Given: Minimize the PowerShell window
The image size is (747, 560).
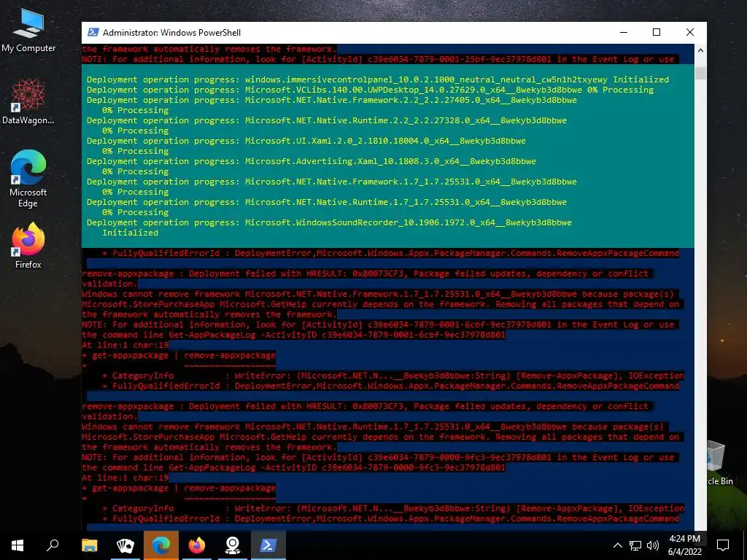Looking at the screenshot, I should click(x=624, y=32).
